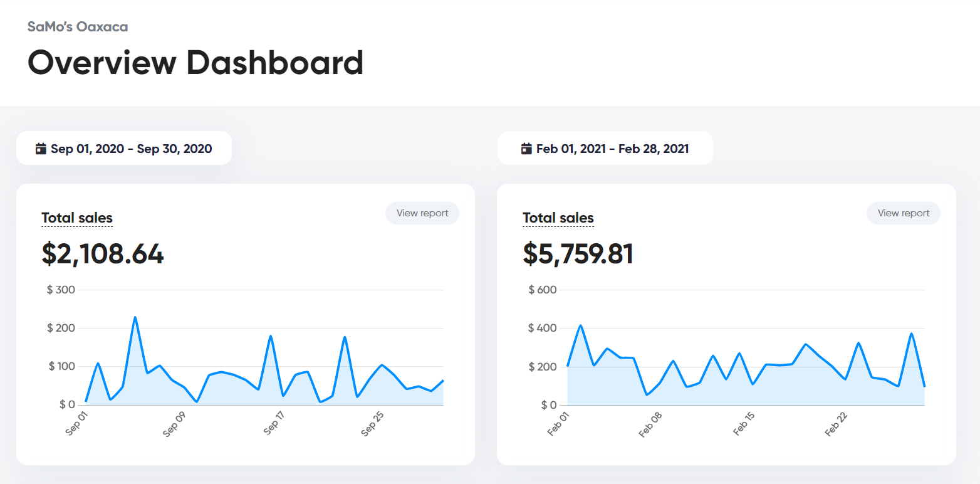The height and width of the screenshot is (484, 980).
Task: View report for September total sales
Action: [x=422, y=213]
